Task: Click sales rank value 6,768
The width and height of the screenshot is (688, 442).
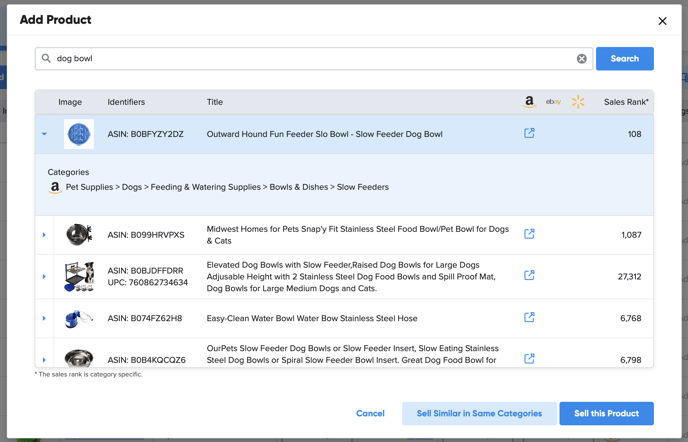Action: tap(631, 318)
